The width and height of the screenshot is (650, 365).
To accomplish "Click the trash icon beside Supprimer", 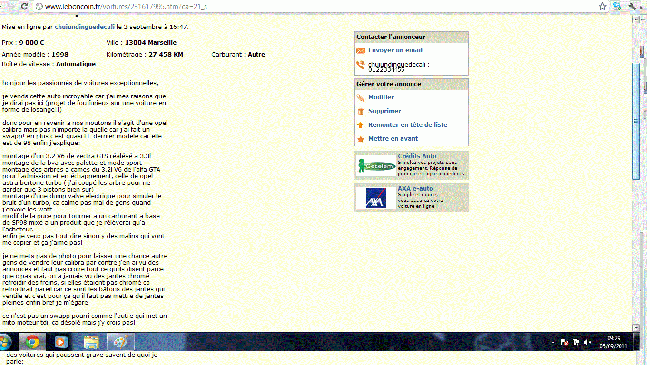I will tap(360, 111).
